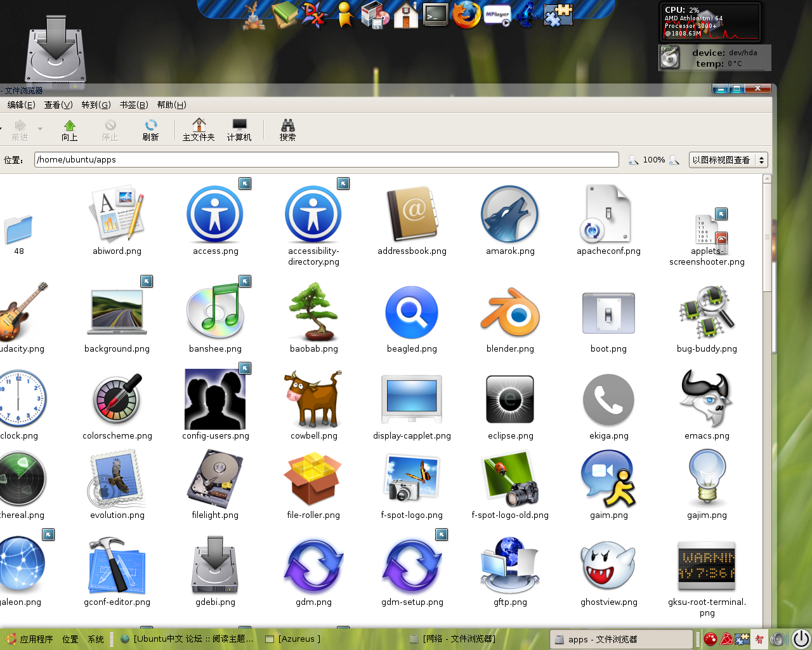Select the accessibility-directory.png icon
Screen dimensions: 812x650
(313, 215)
